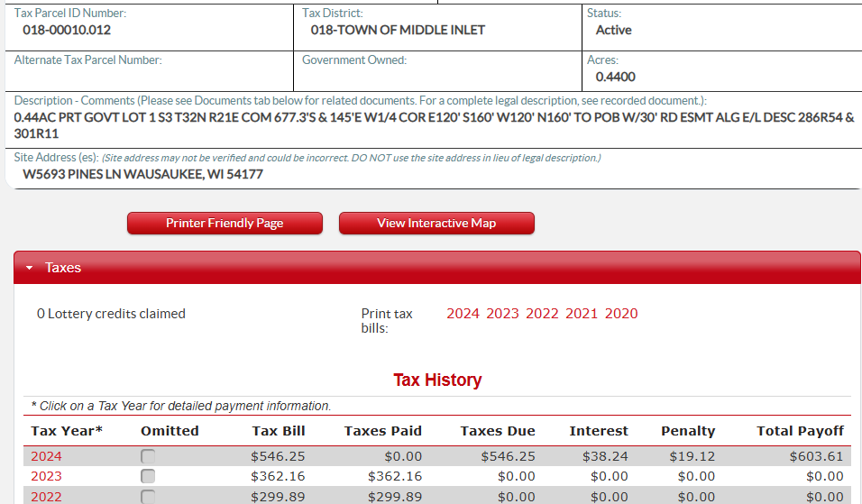Click the 2024 total payoff amount $603.61

816,456
